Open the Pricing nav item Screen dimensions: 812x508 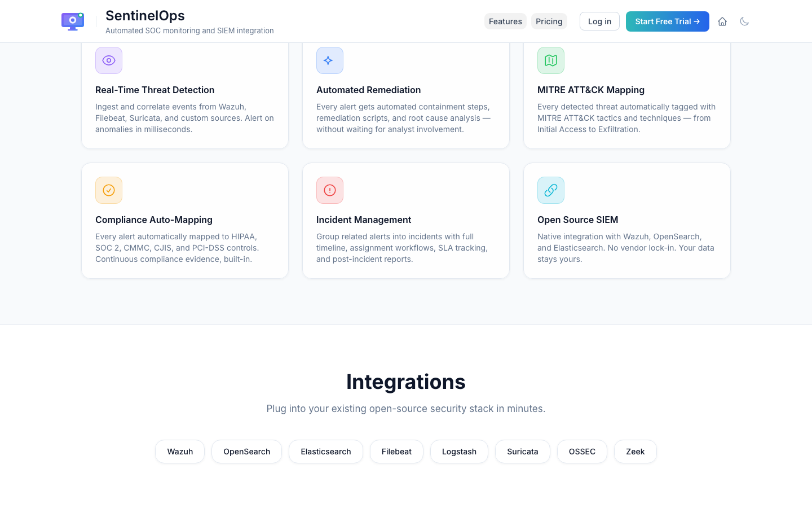coord(549,21)
